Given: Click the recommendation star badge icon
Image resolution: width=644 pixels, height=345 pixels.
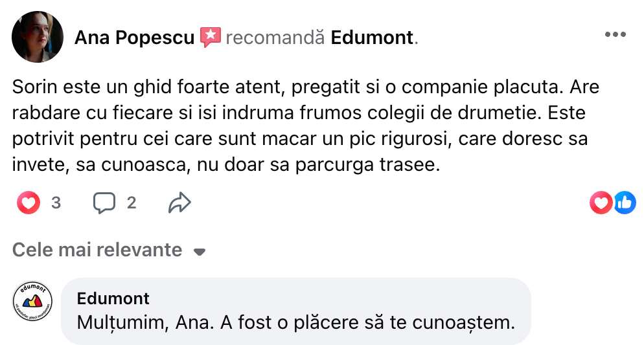Looking at the screenshot, I should click(x=211, y=37).
